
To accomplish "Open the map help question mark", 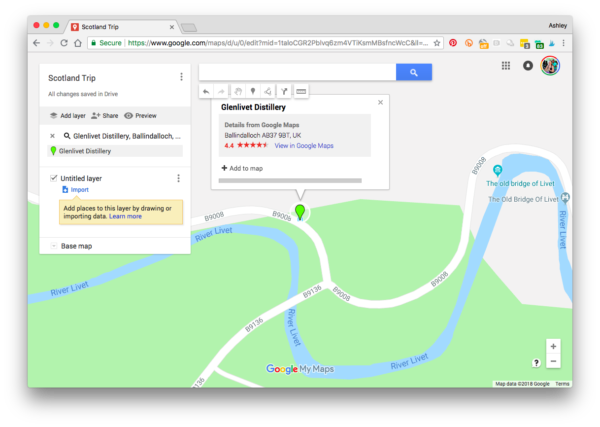I will [x=536, y=363].
